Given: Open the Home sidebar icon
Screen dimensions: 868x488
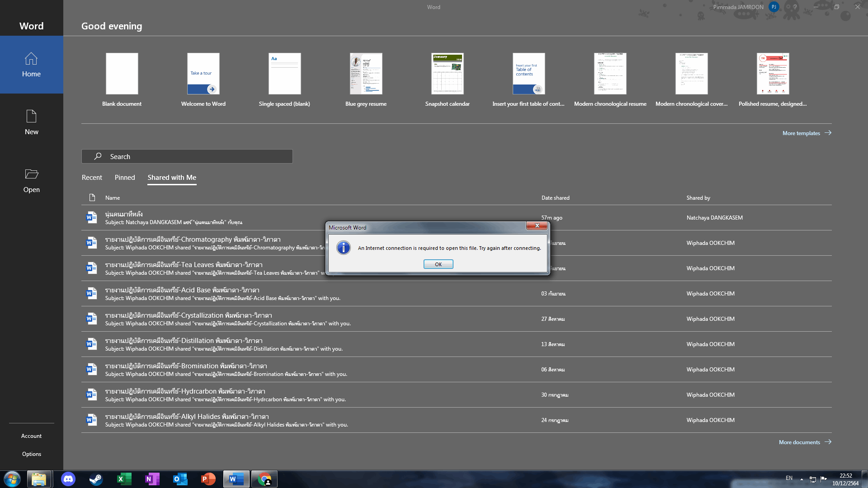Looking at the screenshot, I should (31, 65).
